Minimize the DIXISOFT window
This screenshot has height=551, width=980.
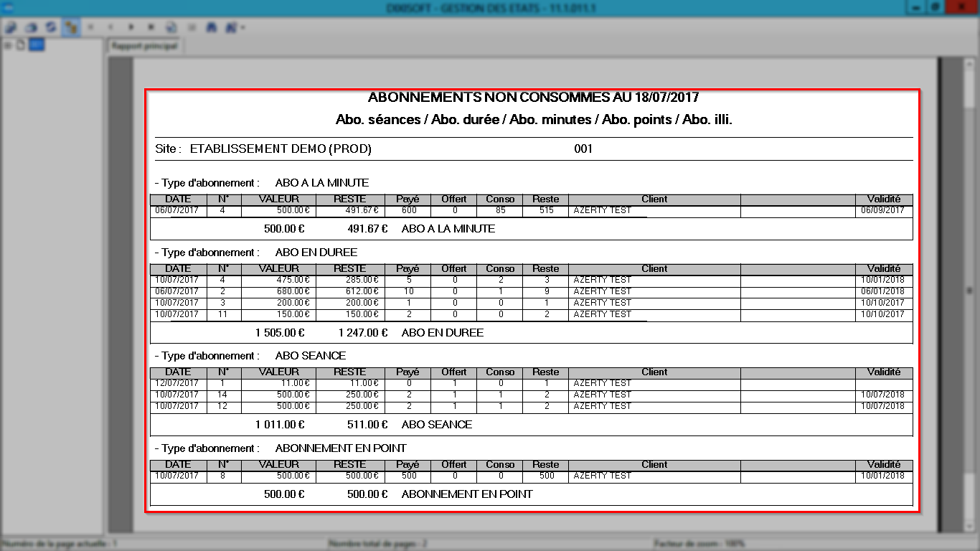click(x=916, y=6)
